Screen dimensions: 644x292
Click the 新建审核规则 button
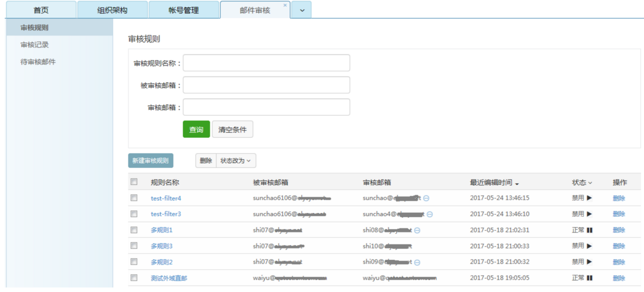click(151, 160)
